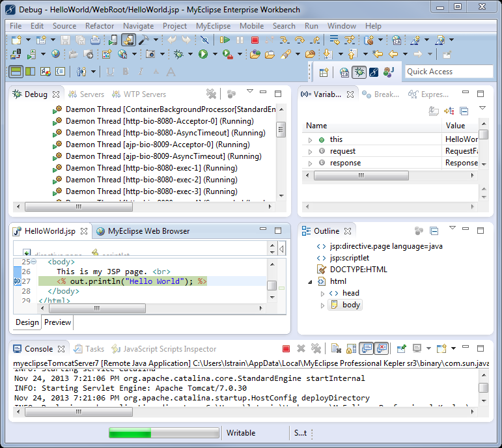This screenshot has width=502, height=448.
Task: Pin the Console using the pin icon
Action: (402, 349)
